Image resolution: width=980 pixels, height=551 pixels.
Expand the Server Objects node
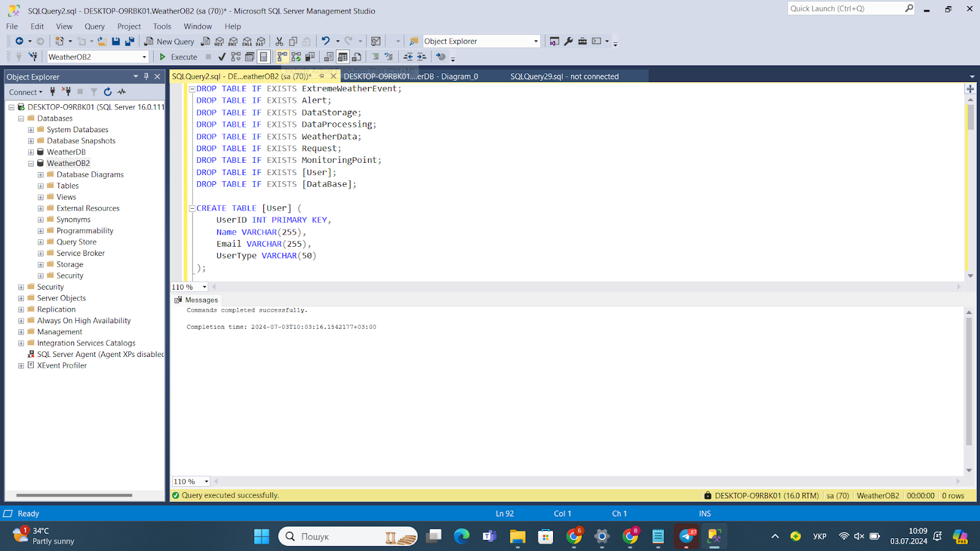pyautogui.click(x=21, y=298)
